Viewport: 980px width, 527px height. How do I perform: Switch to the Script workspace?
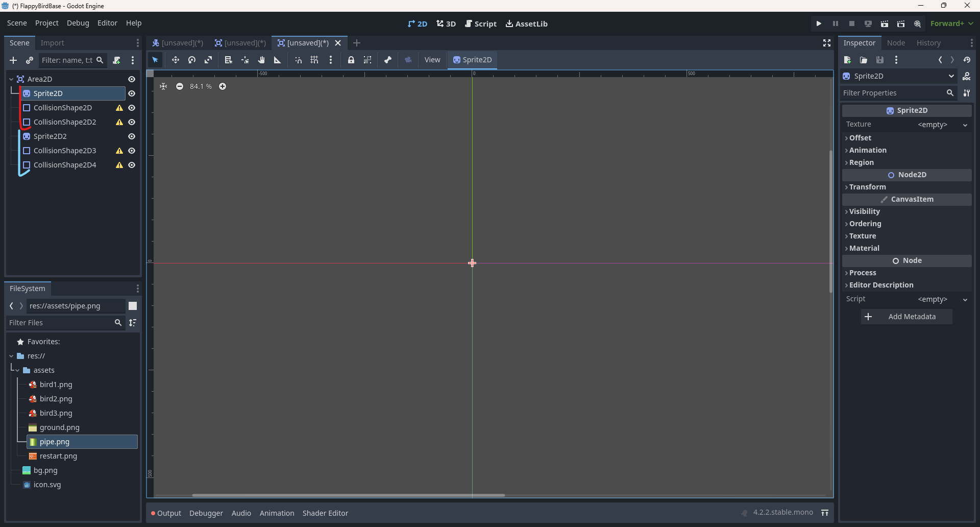click(480, 23)
